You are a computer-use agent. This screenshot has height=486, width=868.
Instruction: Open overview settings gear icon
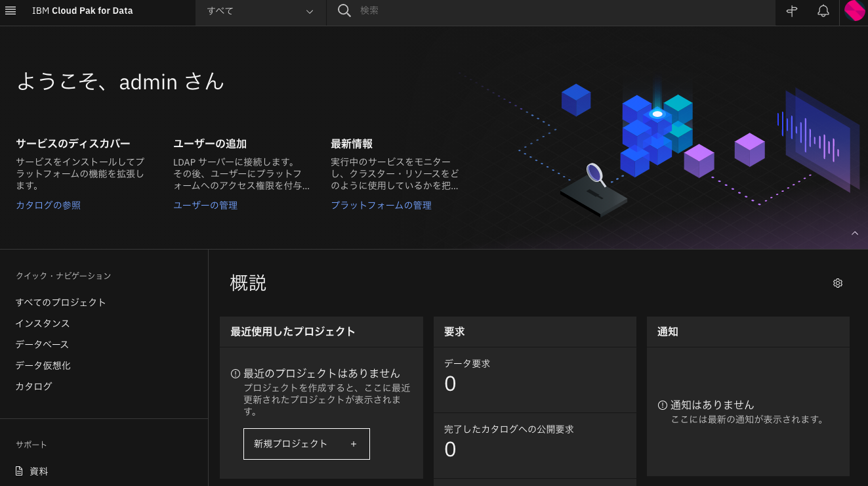(838, 283)
